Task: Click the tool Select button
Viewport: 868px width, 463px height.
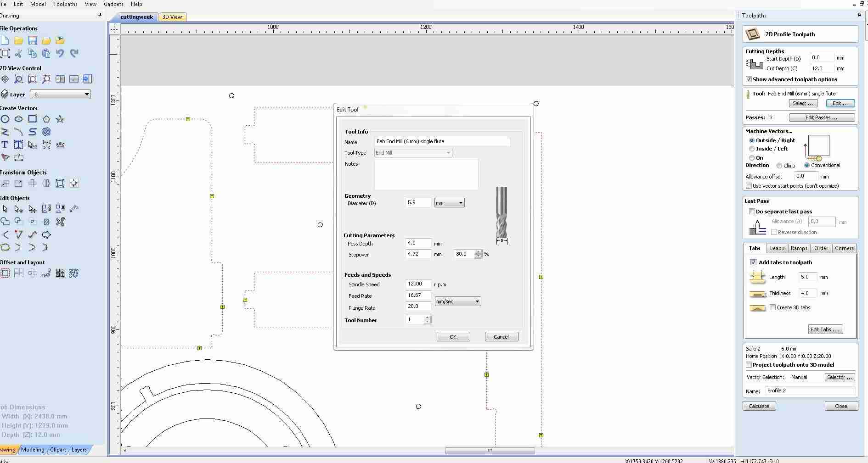Action: [x=803, y=103]
